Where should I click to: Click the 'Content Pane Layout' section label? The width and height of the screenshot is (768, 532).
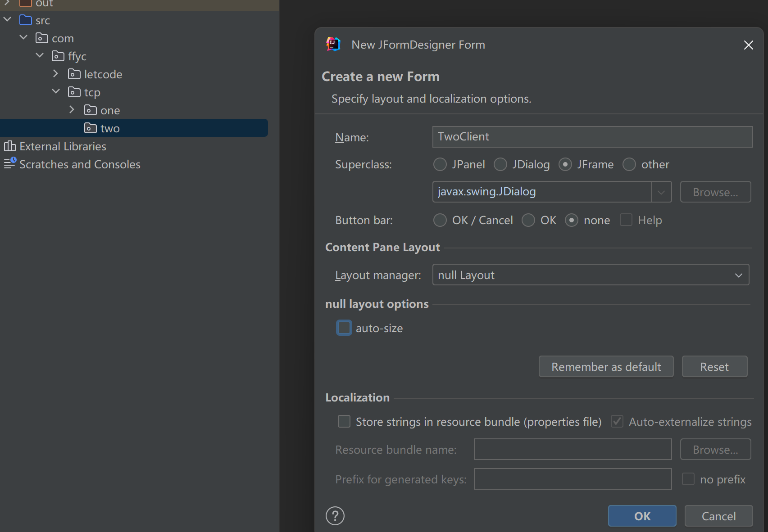click(x=382, y=247)
